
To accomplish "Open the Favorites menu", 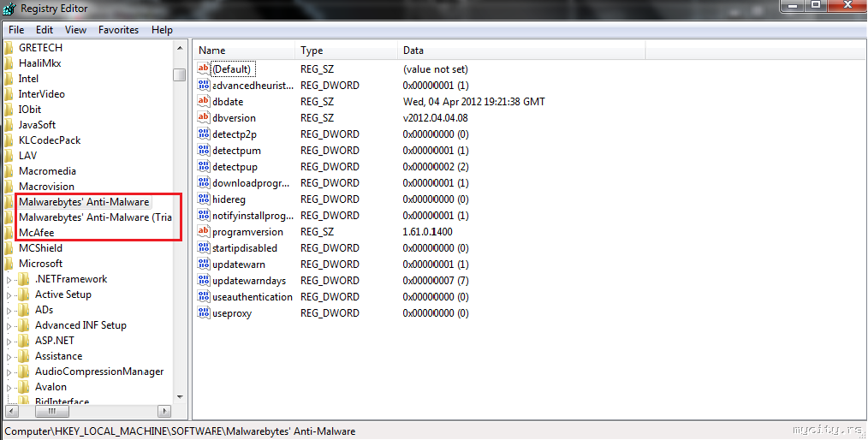I will (118, 30).
